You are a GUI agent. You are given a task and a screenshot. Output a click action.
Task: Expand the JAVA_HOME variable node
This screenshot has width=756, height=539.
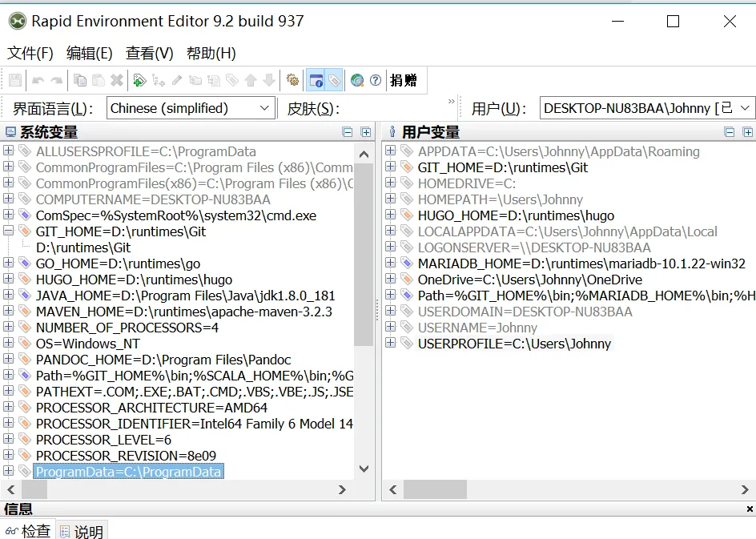coord(8,295)
